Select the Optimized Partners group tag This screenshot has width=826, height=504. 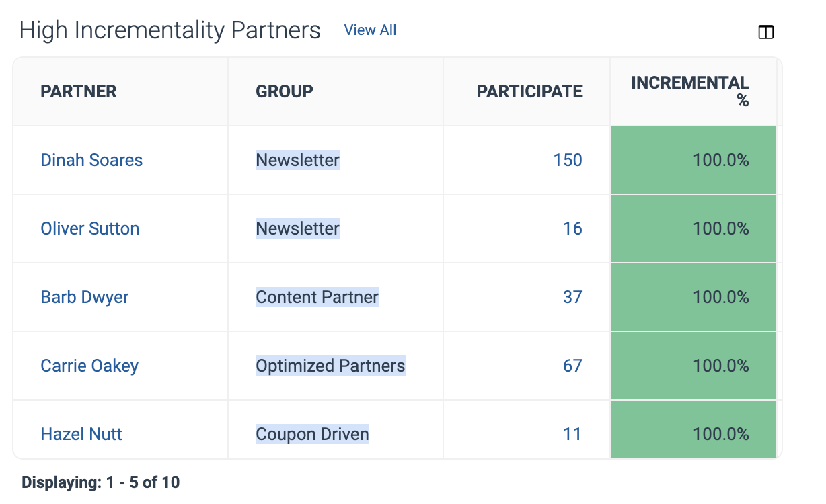[330, 366]
